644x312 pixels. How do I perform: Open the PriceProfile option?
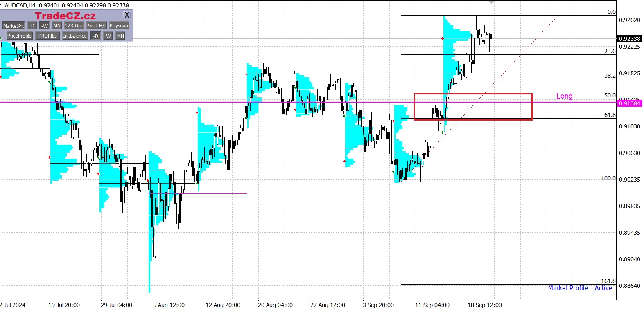click(x=19, y=36)
